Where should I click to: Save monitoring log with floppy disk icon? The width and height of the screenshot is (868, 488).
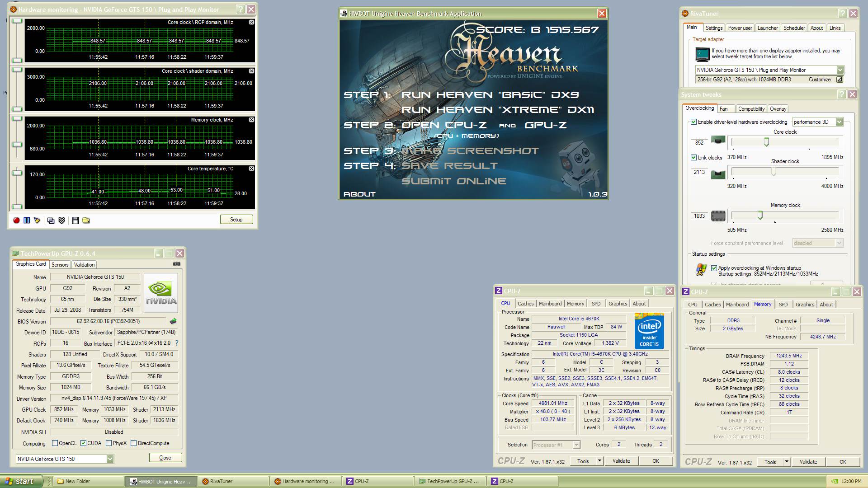(75, 220)
